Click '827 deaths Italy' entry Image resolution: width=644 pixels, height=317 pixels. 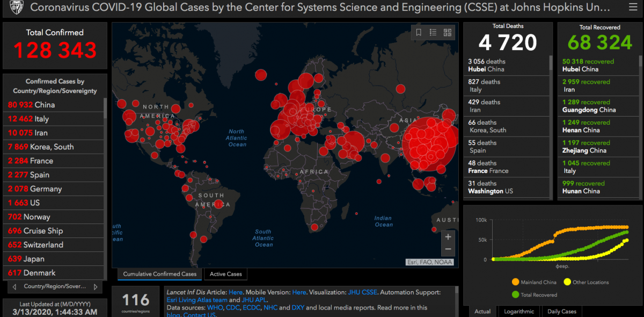click(506, 85)
